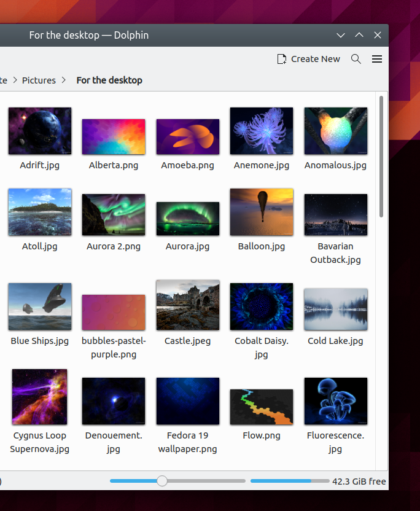420x511 pixels.
Task: Select the Fedora 19 wallpaper.png thumbnail
Action: pos(188,401)
